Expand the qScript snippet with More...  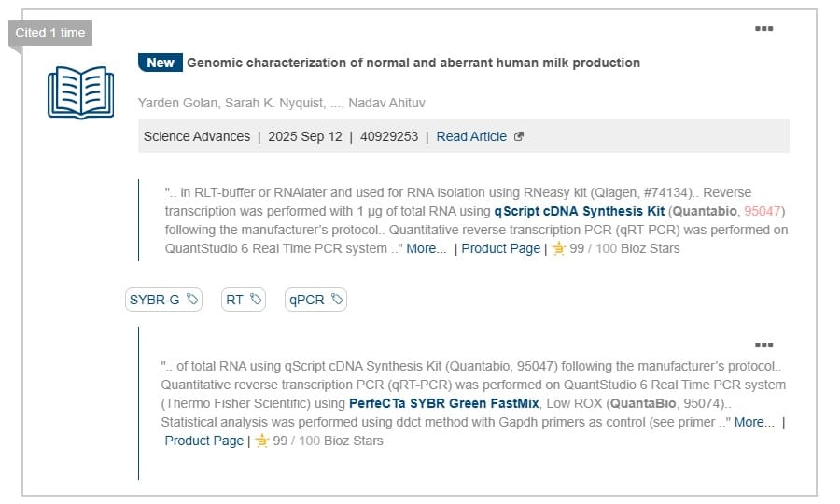[427, 248]
